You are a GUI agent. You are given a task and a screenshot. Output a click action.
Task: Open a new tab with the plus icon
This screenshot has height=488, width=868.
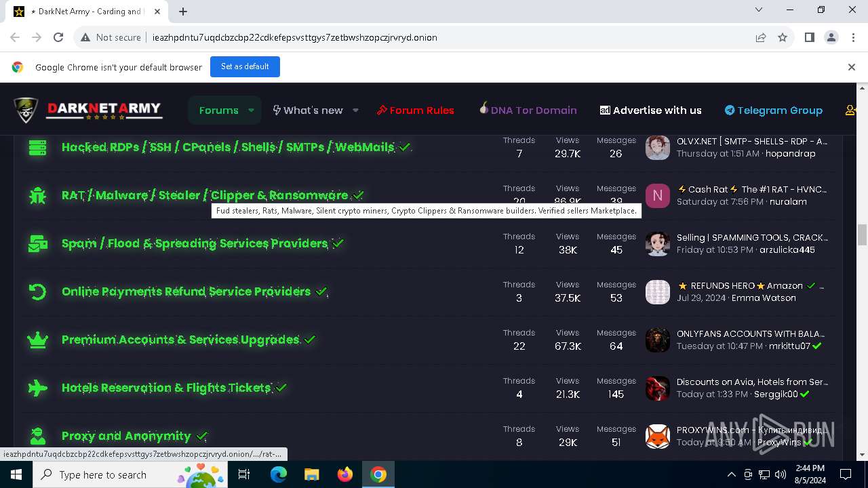183,12
